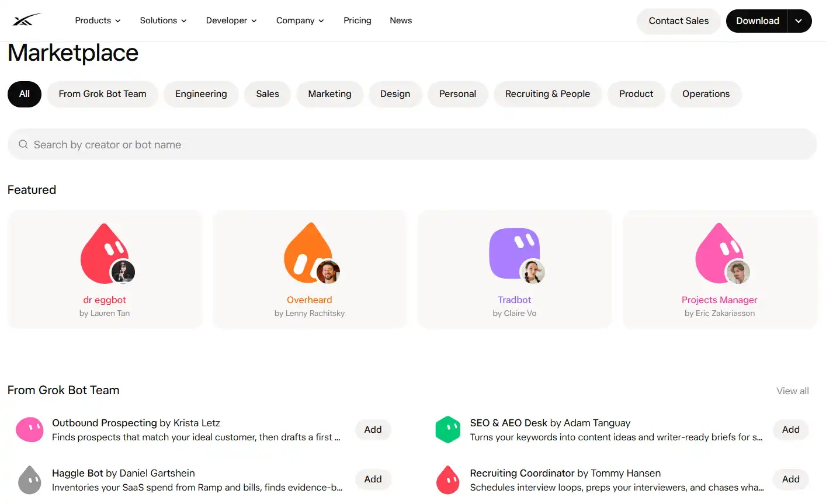Select the Product category filter
Image resolution: width=826 pixels, height=504 pixels.
pos(636,94)
